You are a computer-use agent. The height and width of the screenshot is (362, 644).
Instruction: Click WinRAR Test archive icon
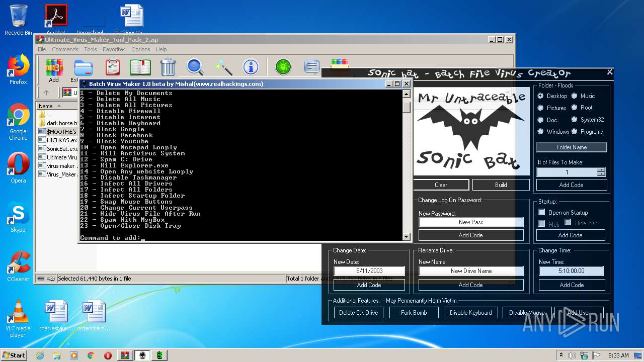click(113, 67)
